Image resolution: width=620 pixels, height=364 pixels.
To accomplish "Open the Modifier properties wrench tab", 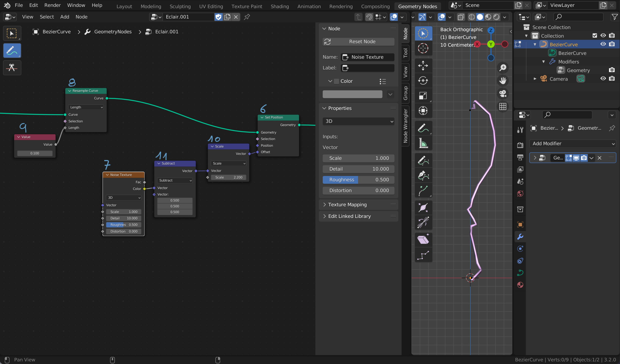I will coord(520,236).
